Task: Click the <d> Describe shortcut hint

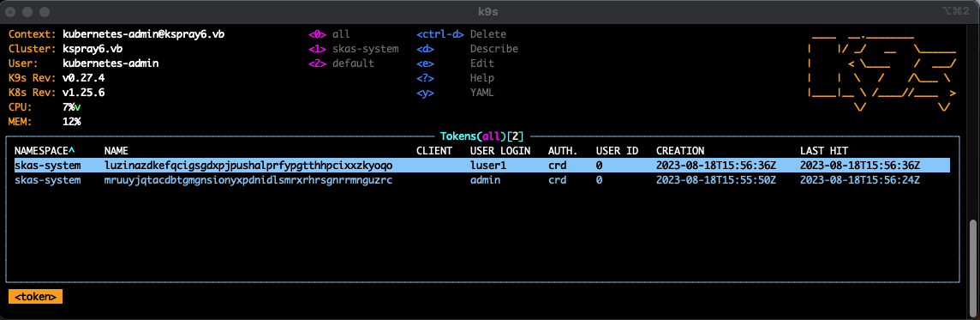Action: coord(467,49)
